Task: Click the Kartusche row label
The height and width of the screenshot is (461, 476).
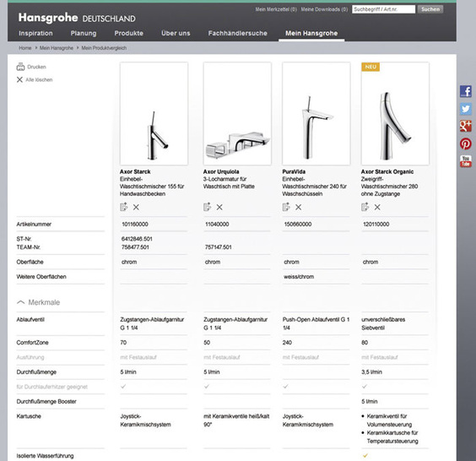Action: pyautogui.click(x=29, y=416)
